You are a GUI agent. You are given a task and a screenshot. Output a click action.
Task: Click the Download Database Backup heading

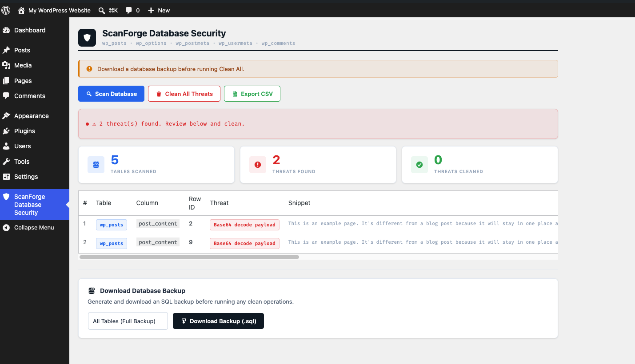point(143,291)
